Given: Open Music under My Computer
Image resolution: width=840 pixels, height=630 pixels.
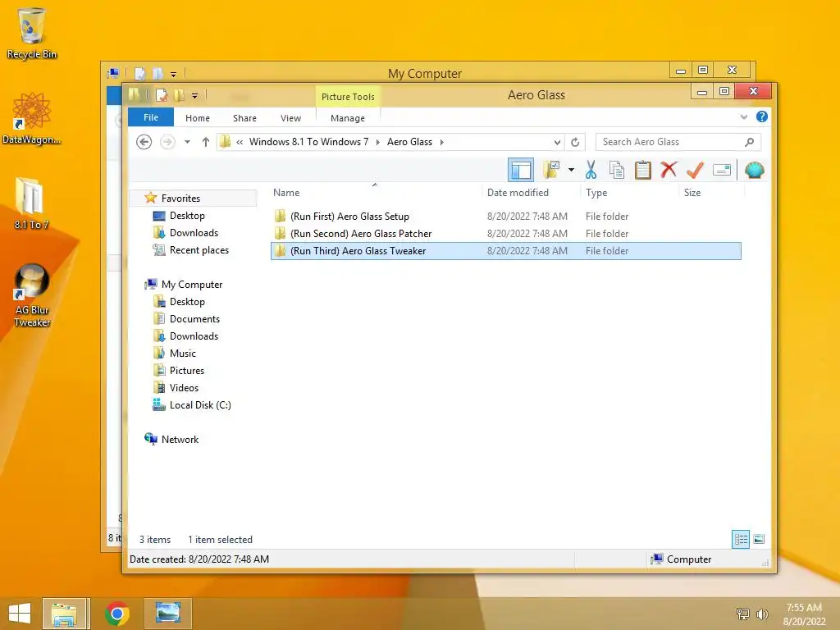Looking at the screenshot, I should click(x=183, y=353).
